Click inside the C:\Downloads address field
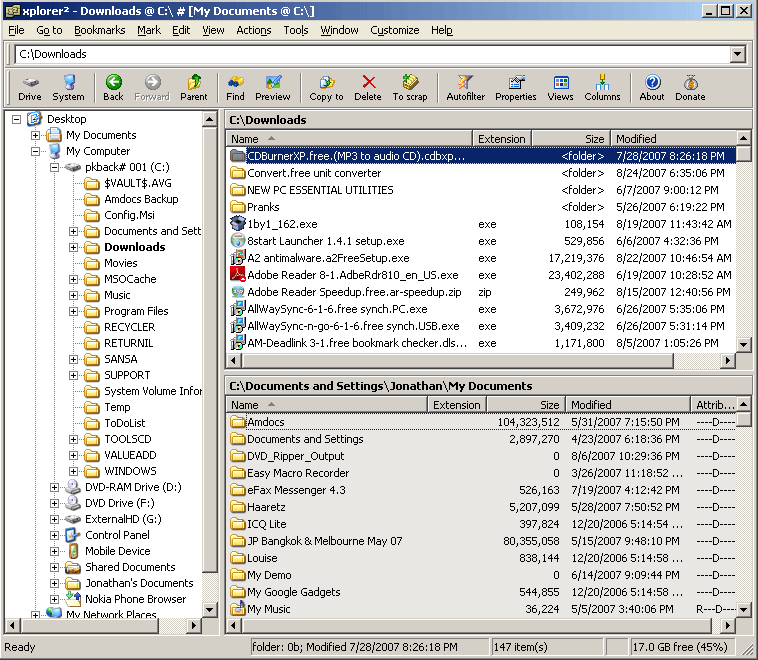 click(x=372, y=54)
